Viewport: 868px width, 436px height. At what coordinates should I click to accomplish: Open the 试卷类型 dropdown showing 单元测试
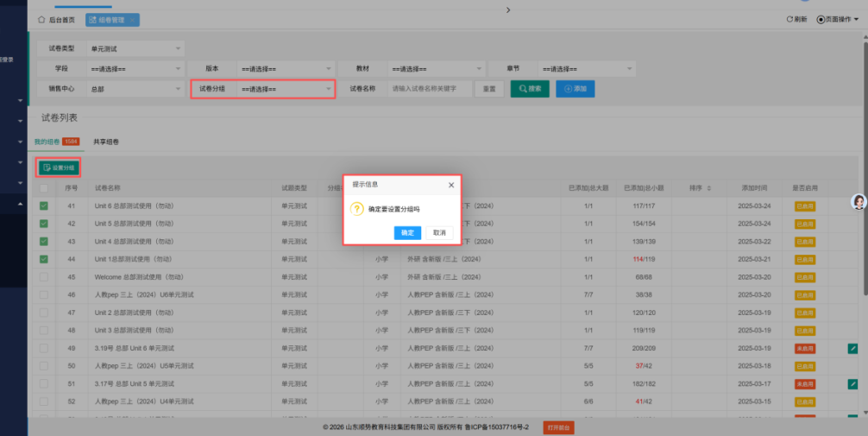pyautogui.click(x=135, y=48)
